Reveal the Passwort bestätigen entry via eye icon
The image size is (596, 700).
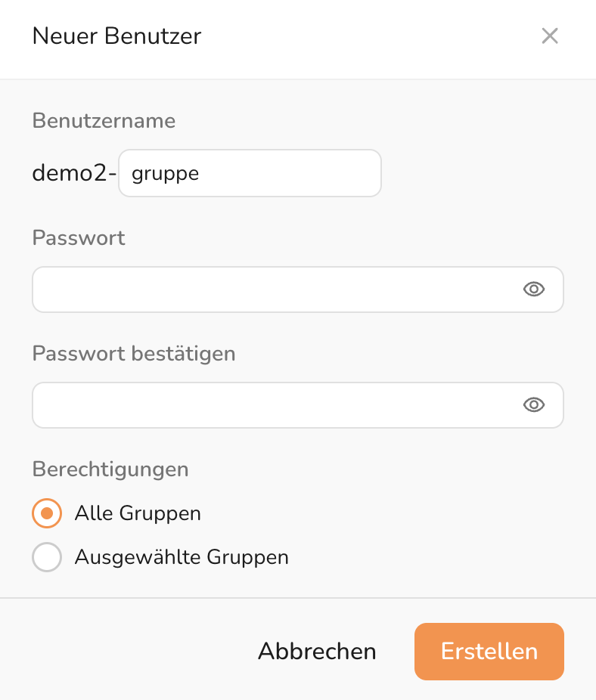click(x=534, y=405)
